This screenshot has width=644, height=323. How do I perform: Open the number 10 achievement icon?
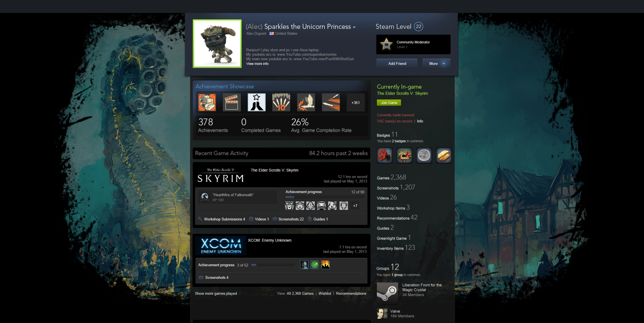click(x=281, y=102)
